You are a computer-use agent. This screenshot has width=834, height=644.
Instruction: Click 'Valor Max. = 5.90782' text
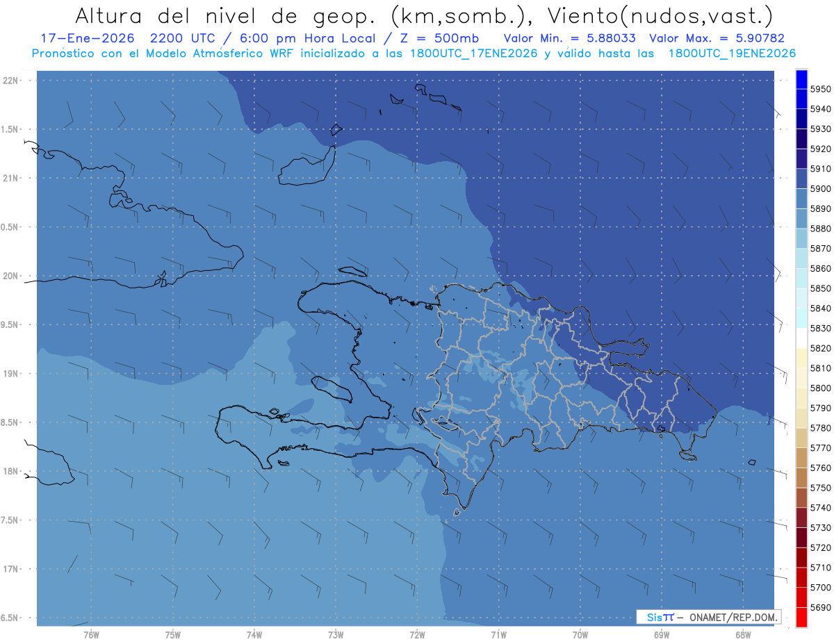click(x=717, y=38)
